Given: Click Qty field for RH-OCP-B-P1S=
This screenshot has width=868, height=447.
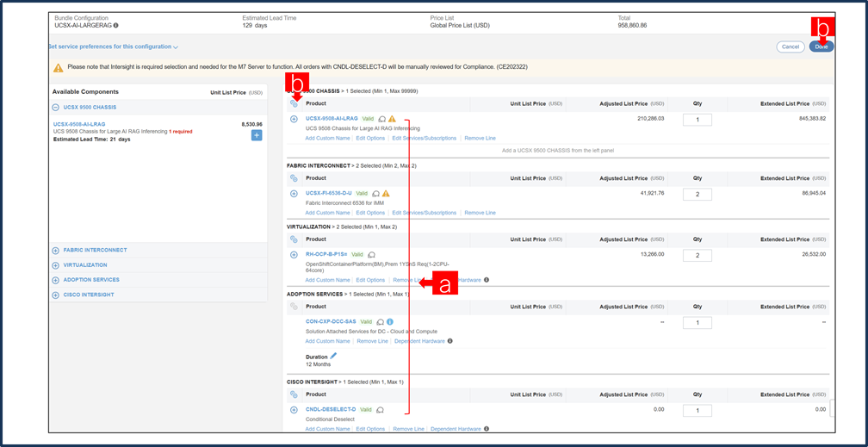Looking at the screenshot, I should (x=697, y=256).
